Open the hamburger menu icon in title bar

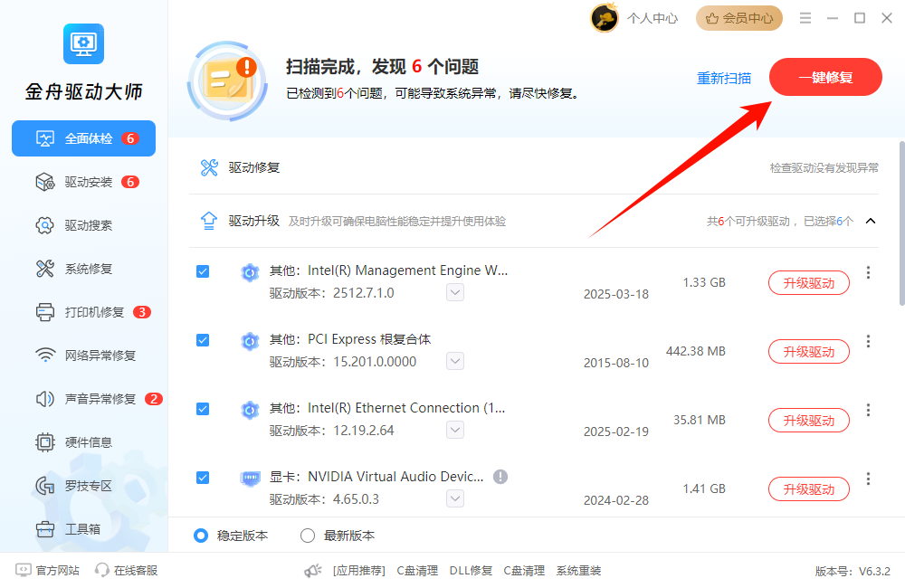(x=805, y=18)
